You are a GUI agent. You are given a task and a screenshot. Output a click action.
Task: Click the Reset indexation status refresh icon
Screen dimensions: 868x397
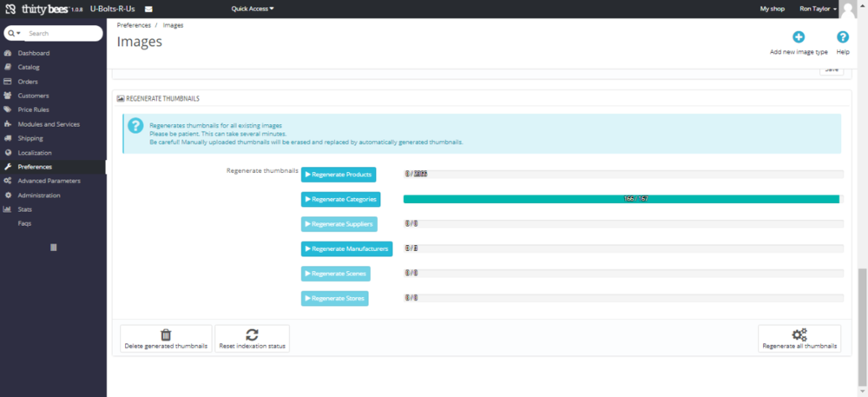(x=252, y=334)
